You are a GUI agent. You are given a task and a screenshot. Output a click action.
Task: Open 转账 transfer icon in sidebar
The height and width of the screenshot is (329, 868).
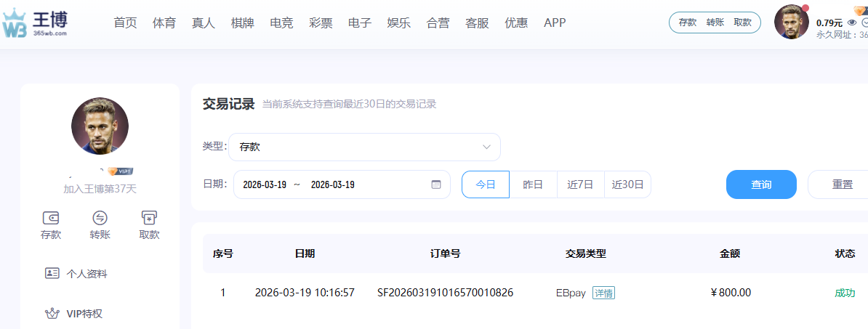[x=100, y=217]
